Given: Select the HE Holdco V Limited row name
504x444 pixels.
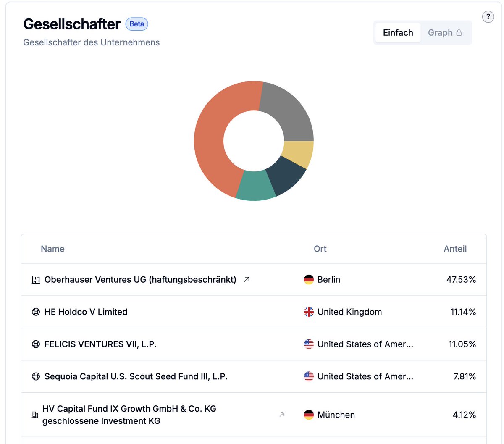Looking at the screenshot, I should click(86, 312).
